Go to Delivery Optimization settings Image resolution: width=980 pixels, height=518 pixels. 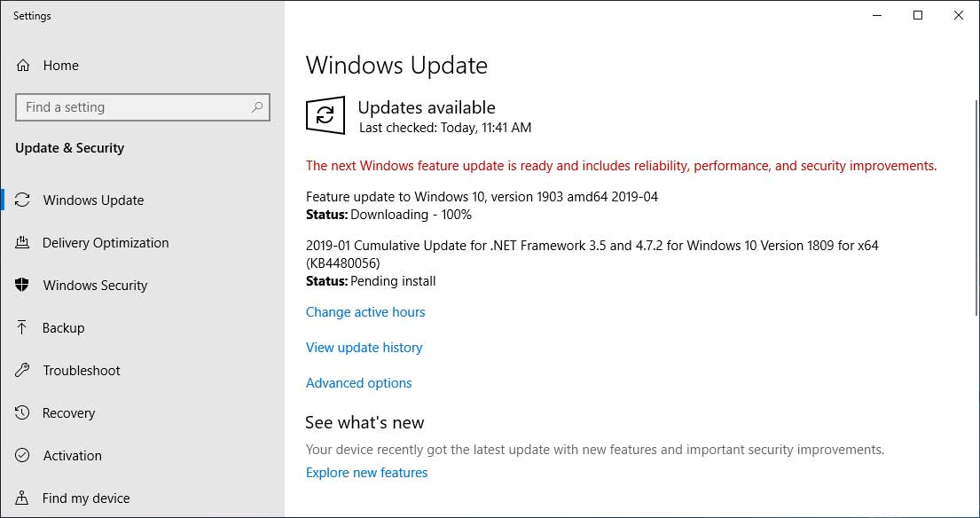(x=105, y=243)
